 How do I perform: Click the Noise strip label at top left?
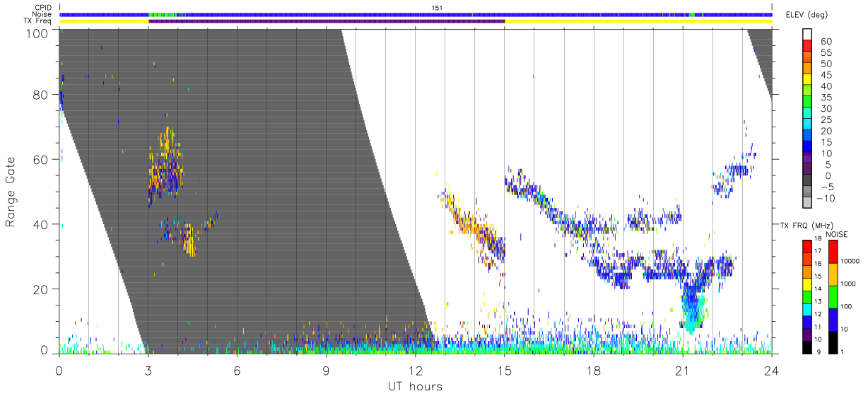coord(41,14)
